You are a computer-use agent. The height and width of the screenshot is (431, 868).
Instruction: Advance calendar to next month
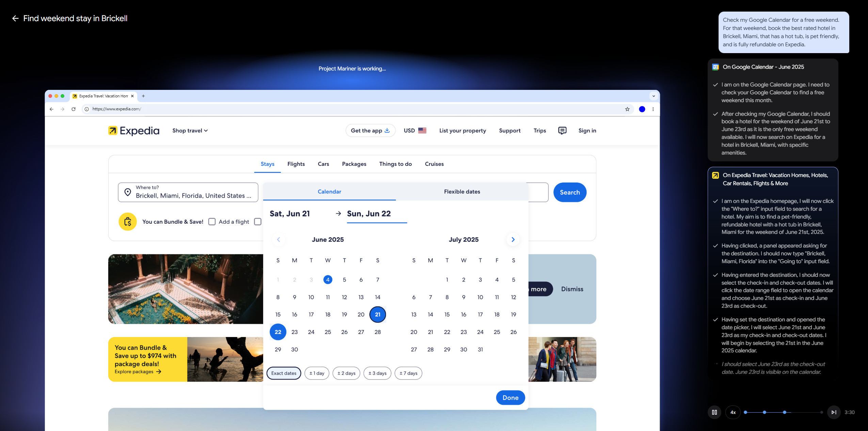pos(513,240)
